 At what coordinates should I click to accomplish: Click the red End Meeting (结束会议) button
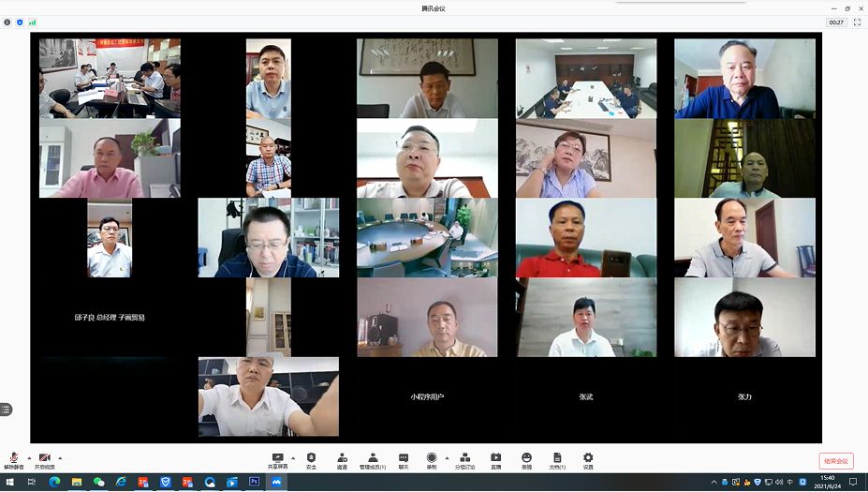[x=835, y=461]
